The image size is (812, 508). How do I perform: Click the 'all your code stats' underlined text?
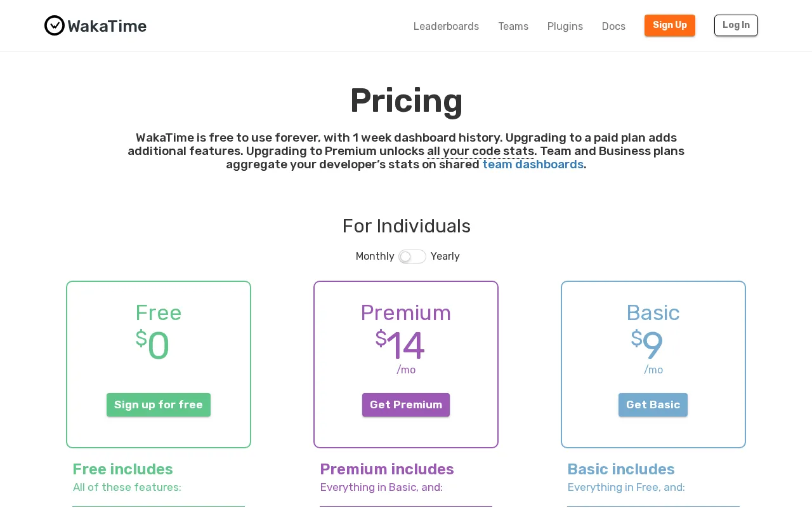coord(480,151)
